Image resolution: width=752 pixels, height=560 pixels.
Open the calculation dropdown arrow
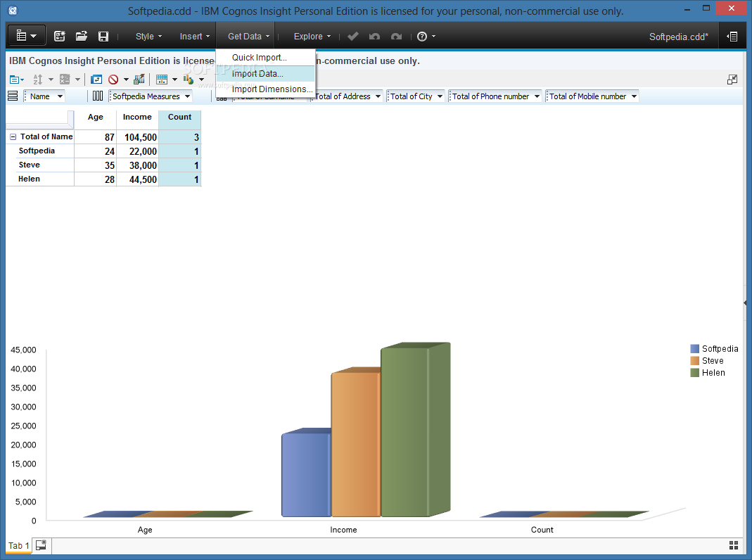[x=77, y=79]
